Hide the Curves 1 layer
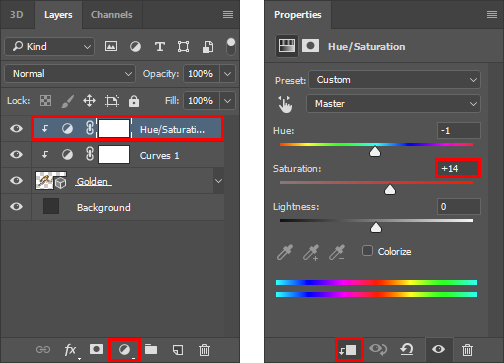This screenshot has width=504, height=363. point(16,154)
